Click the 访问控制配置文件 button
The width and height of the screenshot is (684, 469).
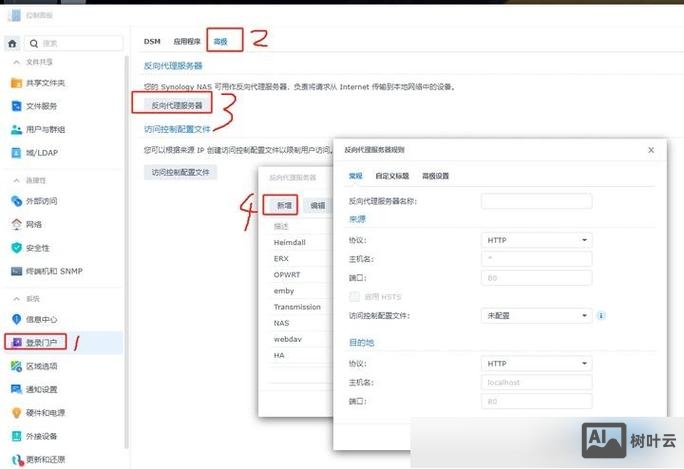point(181,172)
